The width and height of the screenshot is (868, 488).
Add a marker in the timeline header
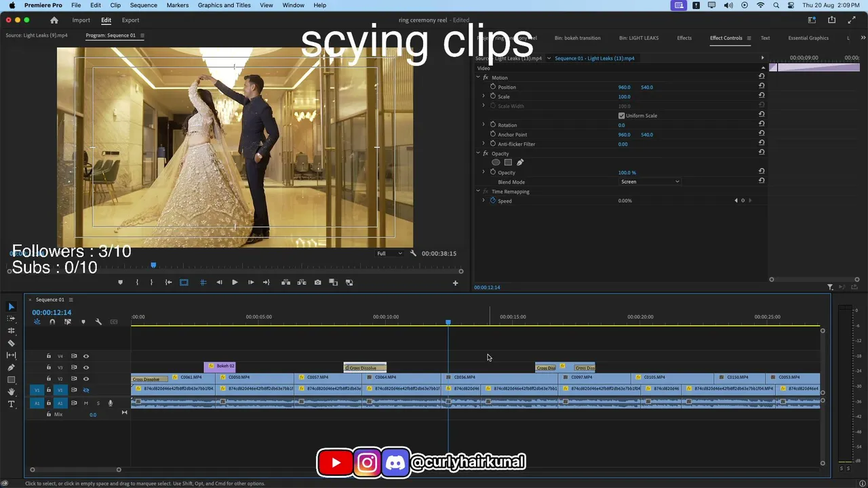click(83, 322)
